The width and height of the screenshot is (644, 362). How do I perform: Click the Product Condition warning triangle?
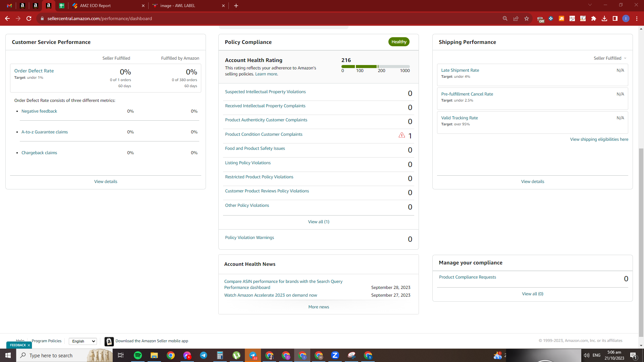coord(402,135)
